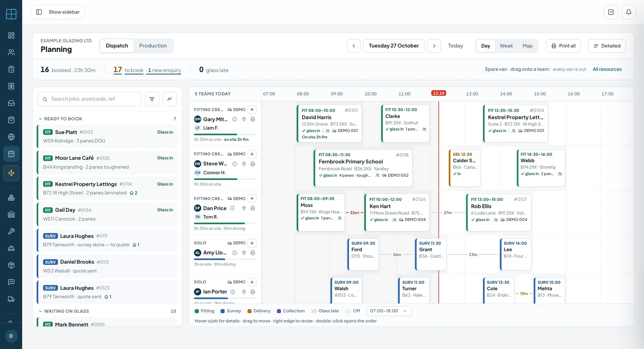Open the inbox tray icon in left rail
The height and width of the screenshot is (349, 644).
pos(11,103)
